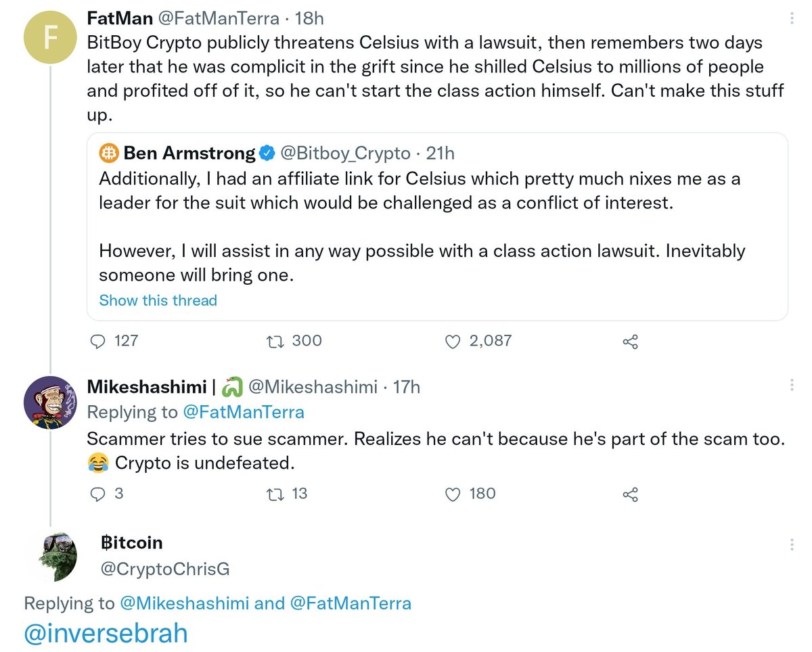812x652 pixels.
Task: Retweet Mikeshashimi's scammer tweet
Action: coord(275,494)
